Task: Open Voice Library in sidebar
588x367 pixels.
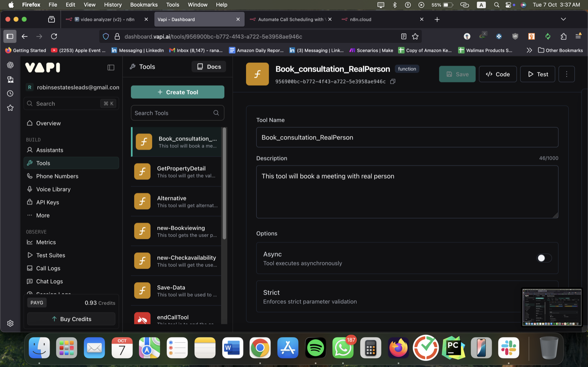Action: 71,189
